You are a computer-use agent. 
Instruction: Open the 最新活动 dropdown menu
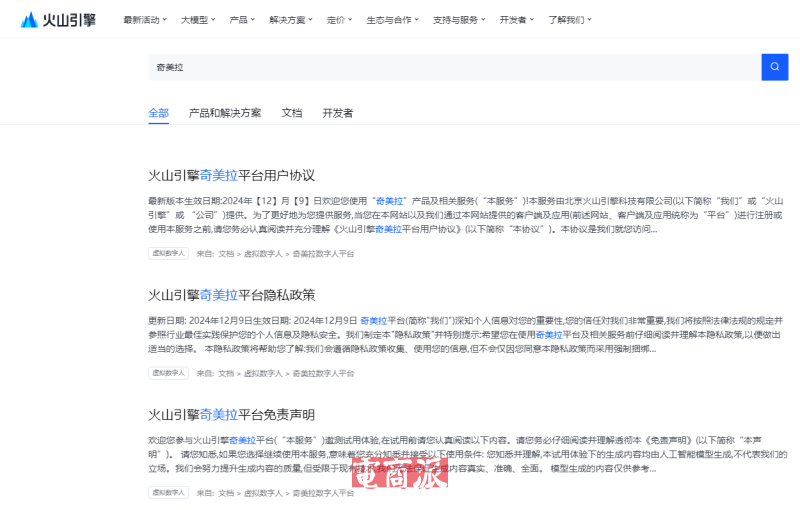coord(145,20)
